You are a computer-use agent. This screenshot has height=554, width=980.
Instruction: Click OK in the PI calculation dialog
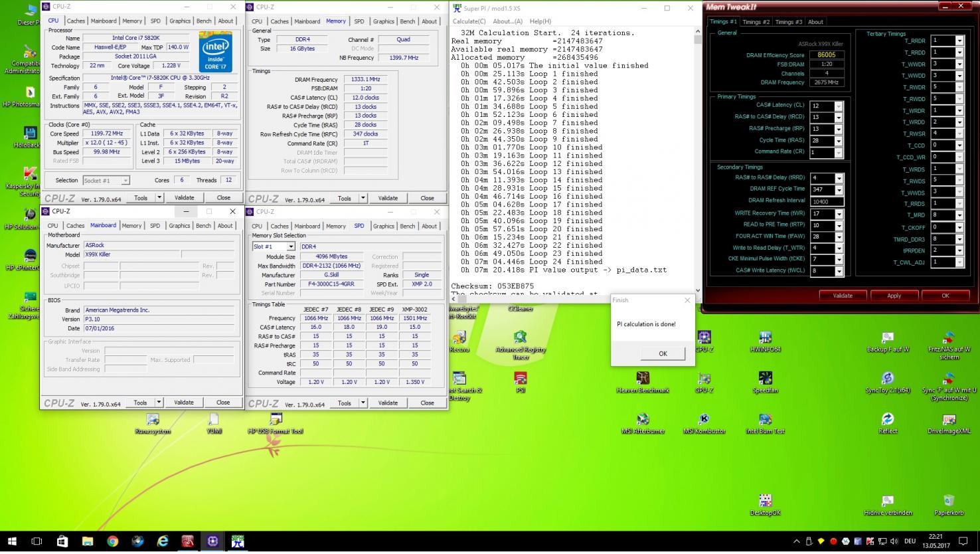663,353
